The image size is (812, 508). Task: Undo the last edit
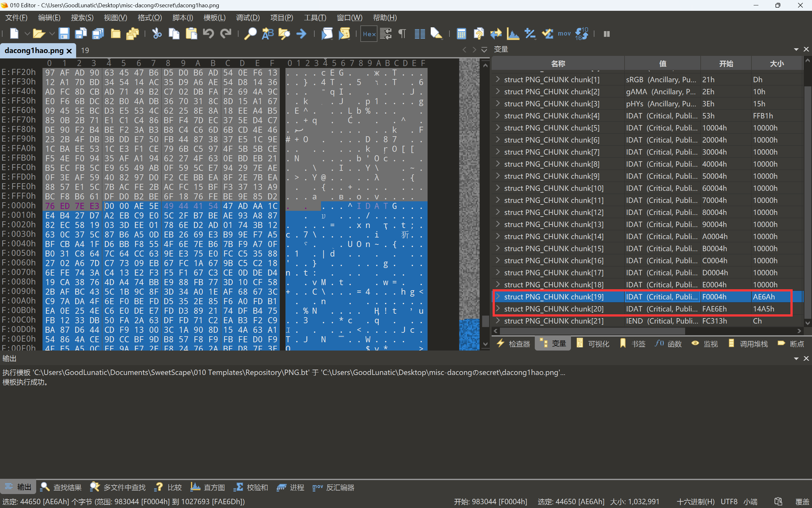208,34
